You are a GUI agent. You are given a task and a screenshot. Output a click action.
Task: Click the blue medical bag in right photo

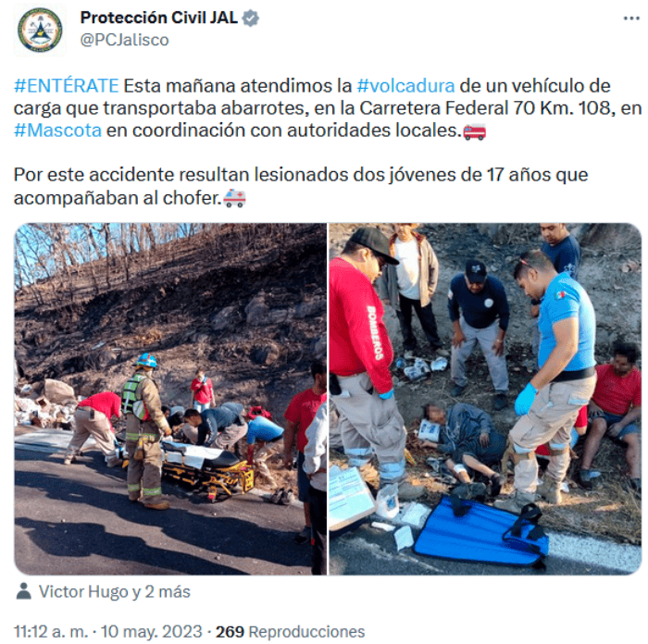(482, 531)
